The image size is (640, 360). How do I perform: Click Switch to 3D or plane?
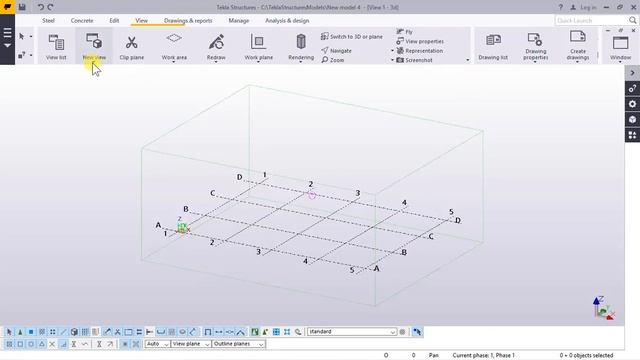point(352,36)
